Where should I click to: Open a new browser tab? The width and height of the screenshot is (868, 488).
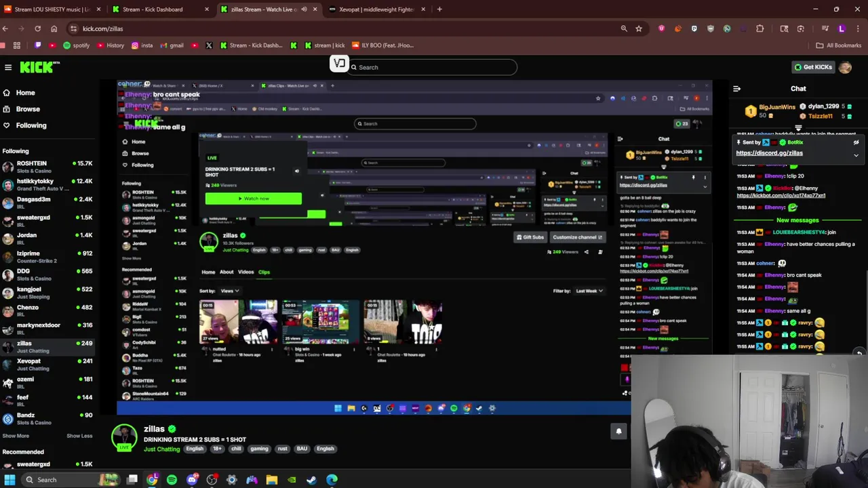pos(439,9)
